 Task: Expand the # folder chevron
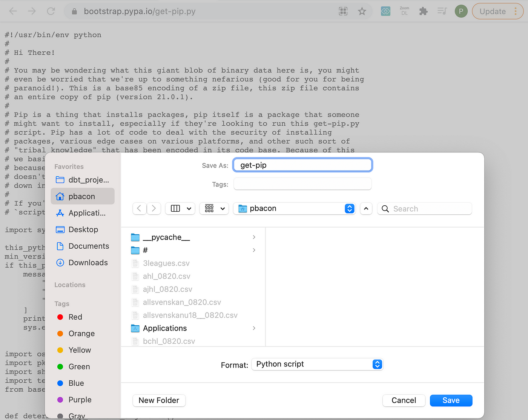pos(254,250)
